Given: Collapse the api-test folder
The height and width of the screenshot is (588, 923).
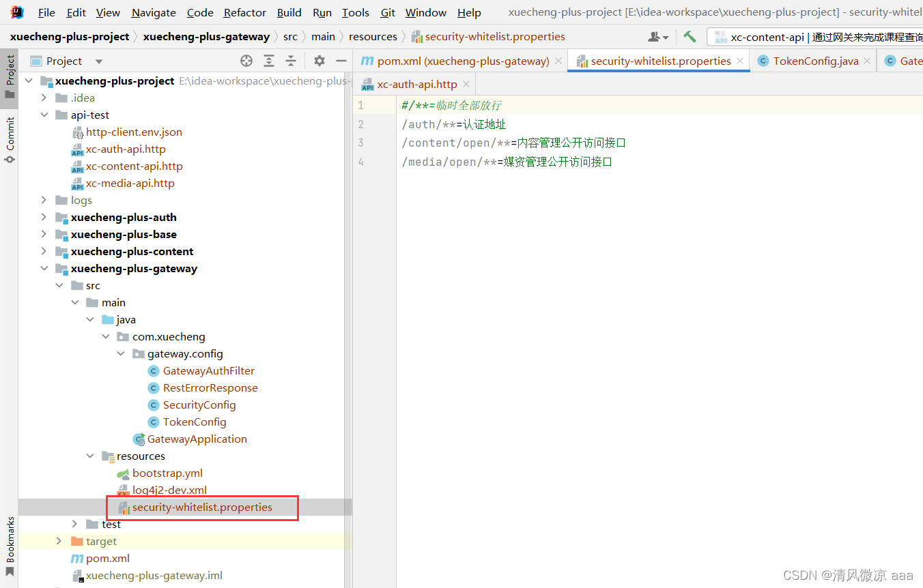Looking at the screenshot, I should click(44, 115).
